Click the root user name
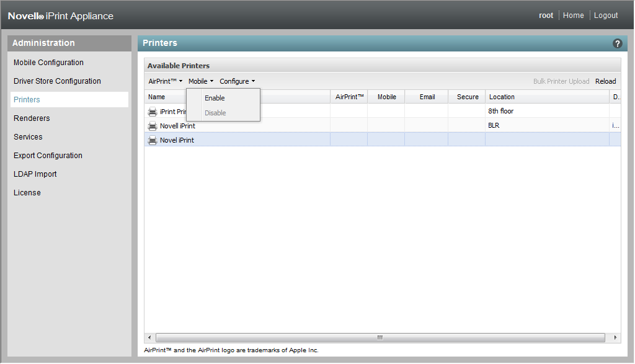The image size is (635, 364). tap(546, 16)
